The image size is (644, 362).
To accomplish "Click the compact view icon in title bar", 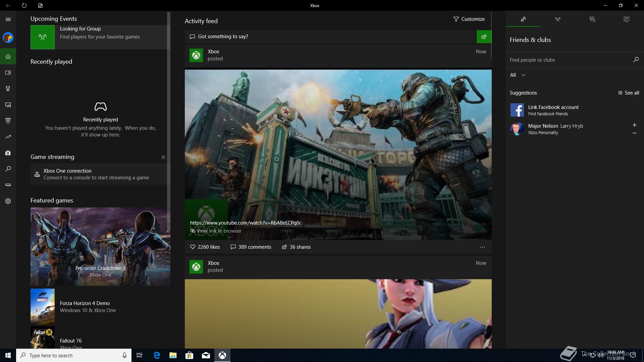I will tap(40, 5).
